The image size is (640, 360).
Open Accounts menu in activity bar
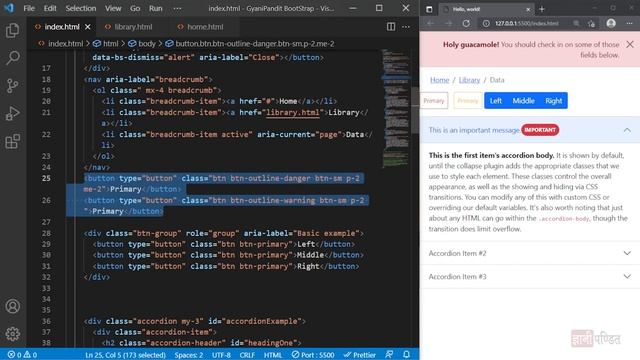[x=13, y=306]
